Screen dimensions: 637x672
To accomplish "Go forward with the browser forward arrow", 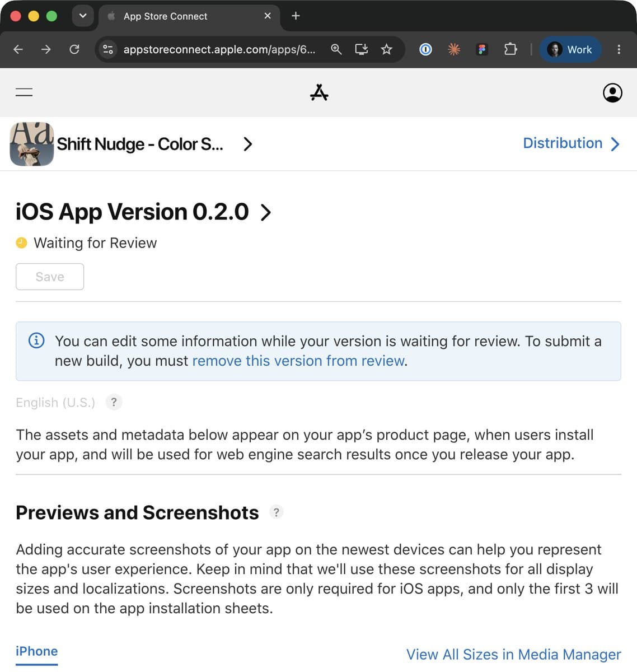I will pyautogui.click(x=46, y=49).
